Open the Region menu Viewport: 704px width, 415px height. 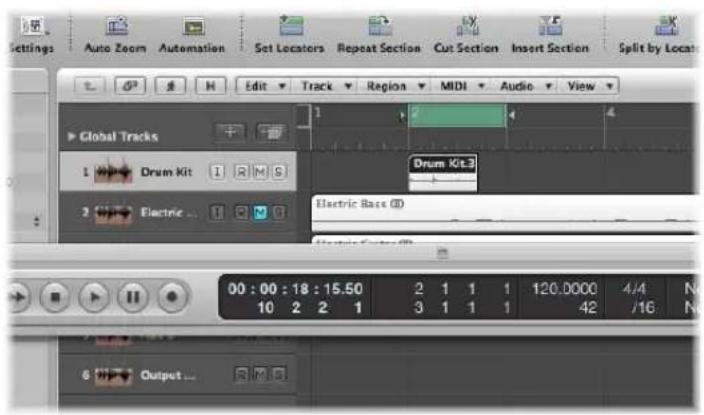[x=395, y=86]
